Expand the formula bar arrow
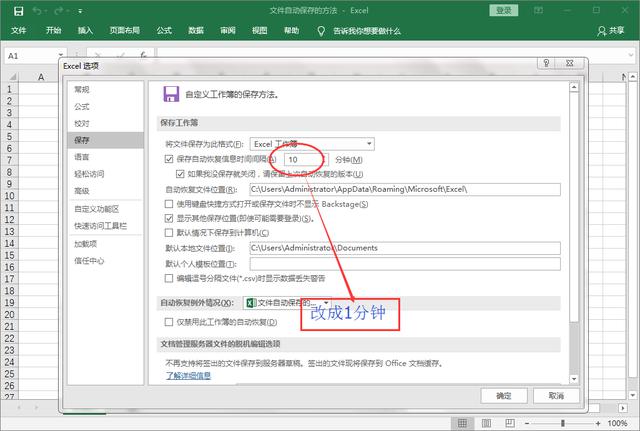Image resolution: width=640 pixels, height=431 pixels. (x=631, y=55)
